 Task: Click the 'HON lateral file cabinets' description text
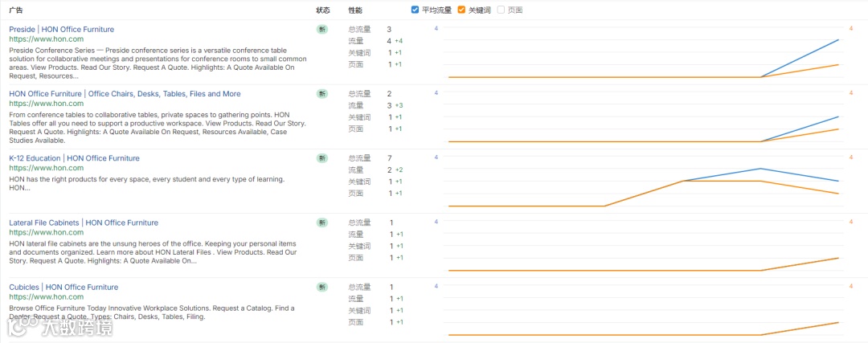[153, 252]
